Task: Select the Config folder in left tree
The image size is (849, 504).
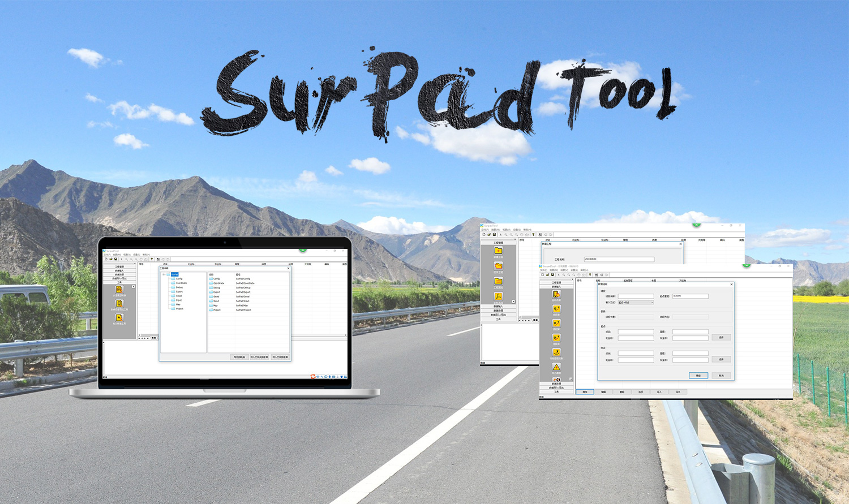Action: pos(179,279)
